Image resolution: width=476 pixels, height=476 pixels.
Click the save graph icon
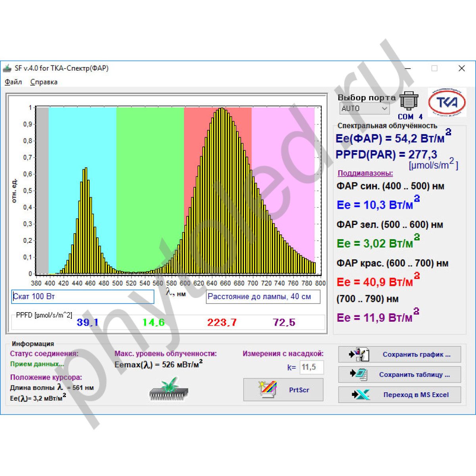pos(359,354)
